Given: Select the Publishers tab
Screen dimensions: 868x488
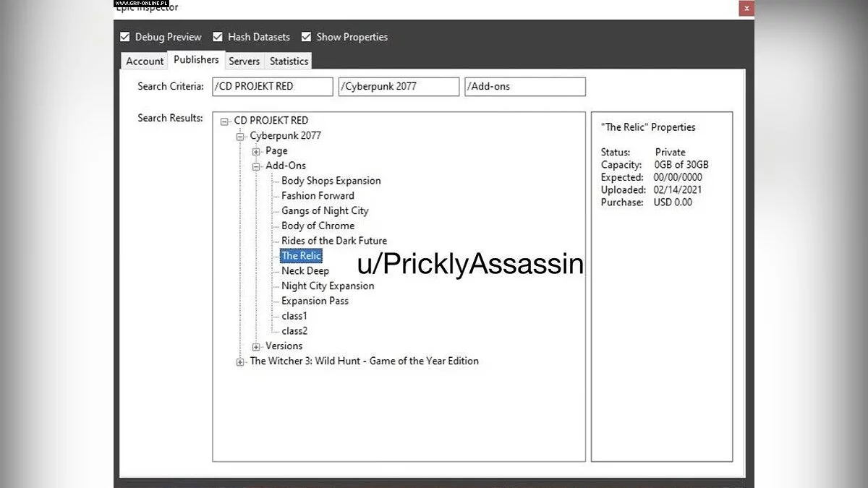Looking at the screenshot, I should point(196,60).
